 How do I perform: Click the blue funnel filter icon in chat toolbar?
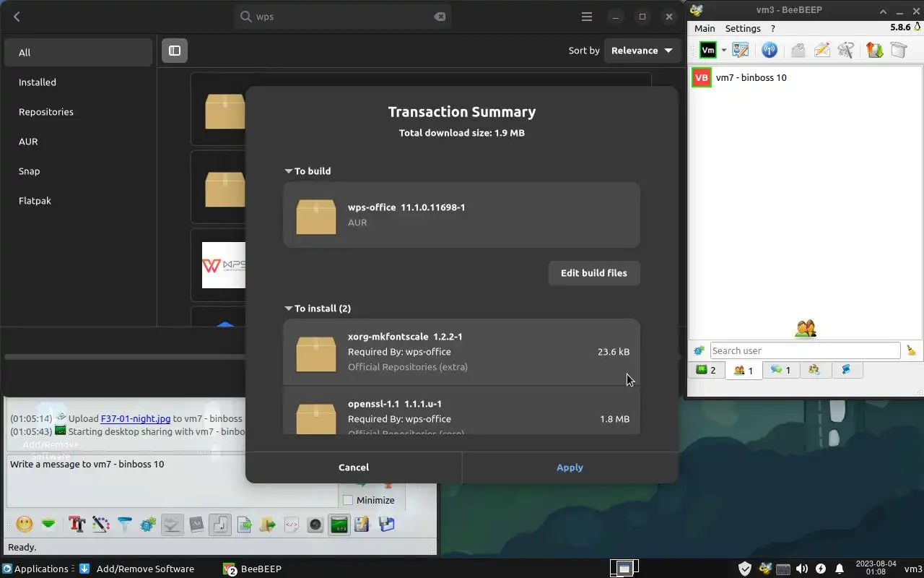[x=124, y=524]
